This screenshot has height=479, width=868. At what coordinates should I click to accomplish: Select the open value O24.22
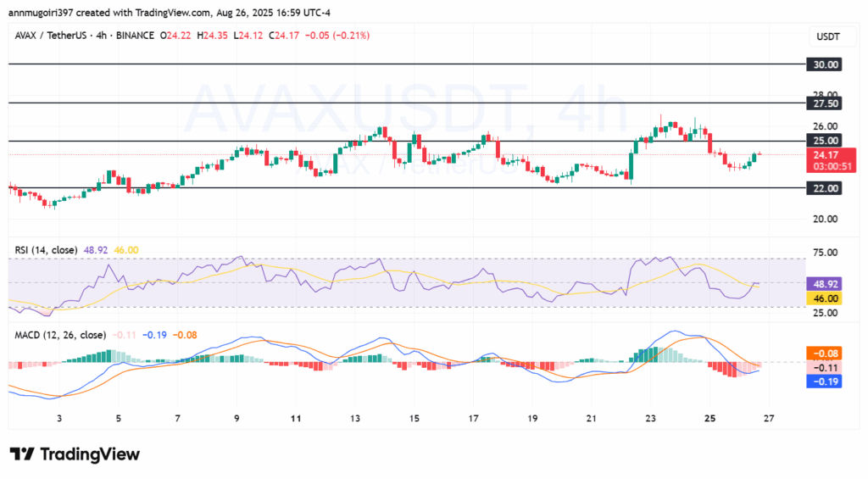tap(175, 36)
